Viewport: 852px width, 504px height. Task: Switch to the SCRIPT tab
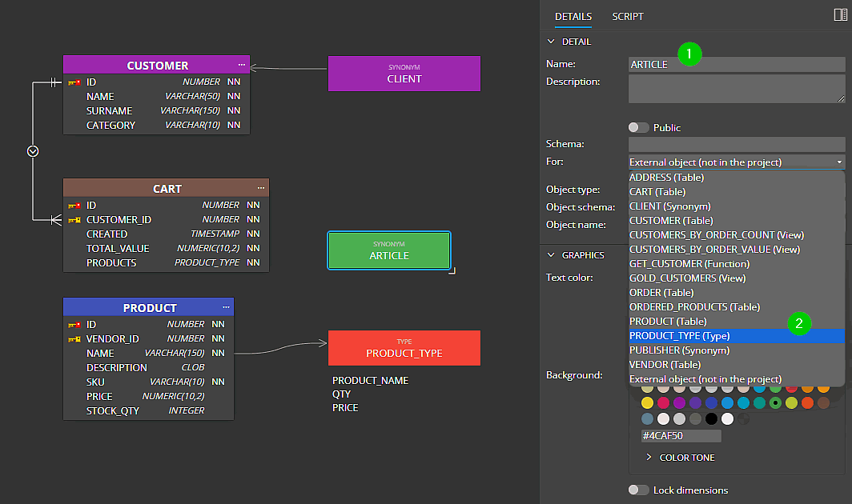627,17
